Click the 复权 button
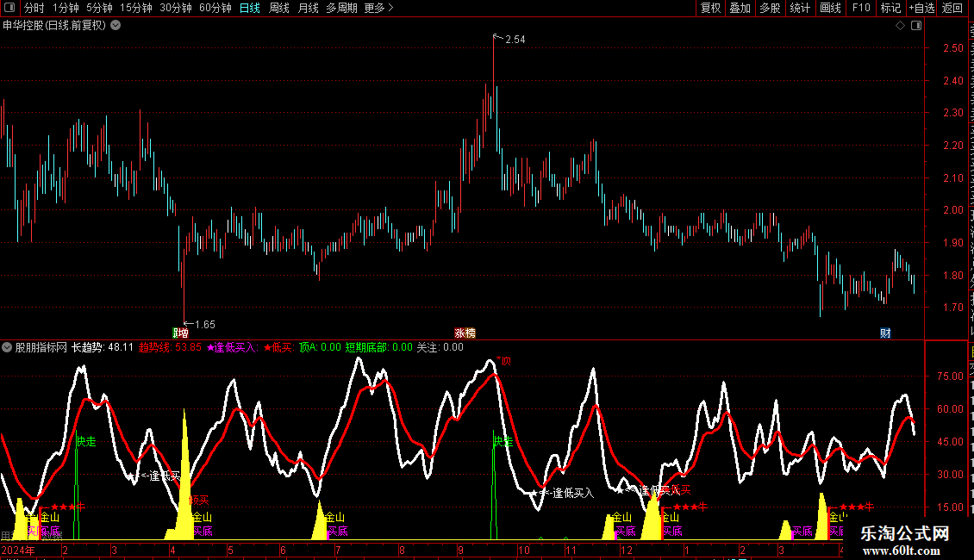Screen dimensions: 974x560 click(x=710, y=8)
